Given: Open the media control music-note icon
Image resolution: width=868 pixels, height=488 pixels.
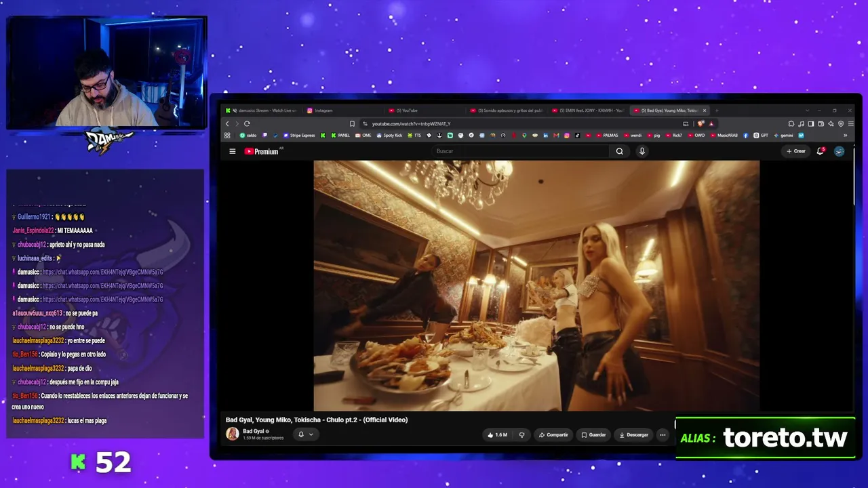Looking at the screenshot, I should click(x=802, y=123).
